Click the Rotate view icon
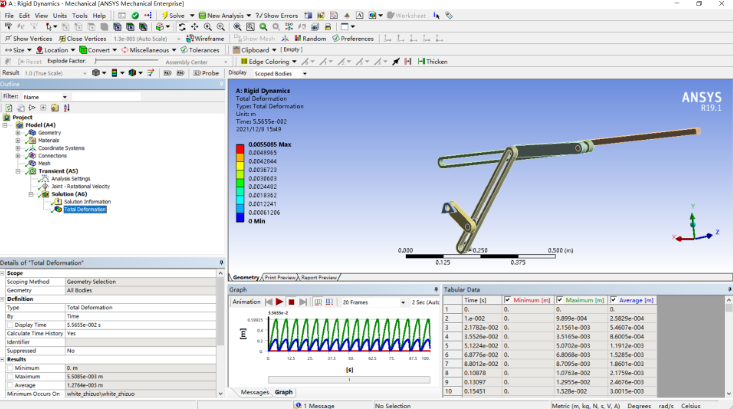 [x=182, y=27]
